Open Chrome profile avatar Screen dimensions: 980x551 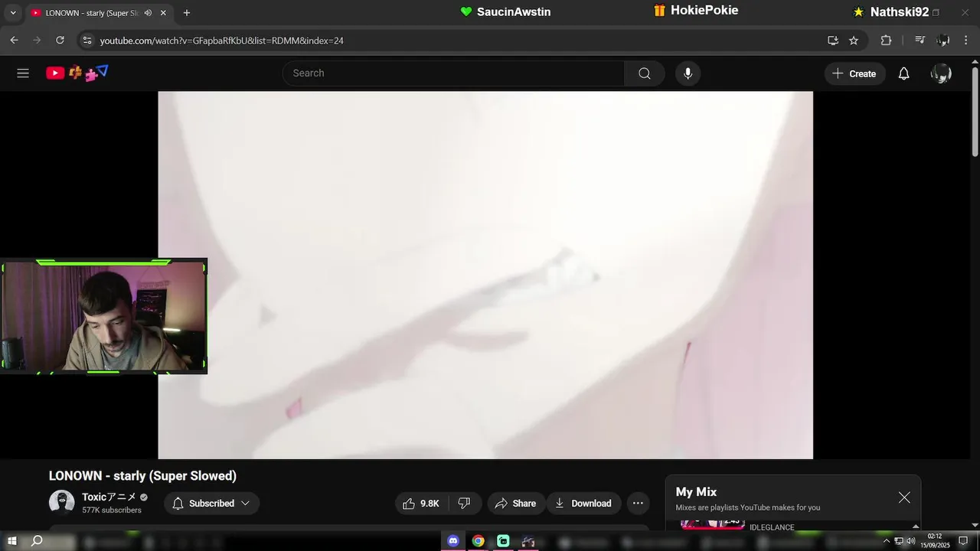click(943, 41)
